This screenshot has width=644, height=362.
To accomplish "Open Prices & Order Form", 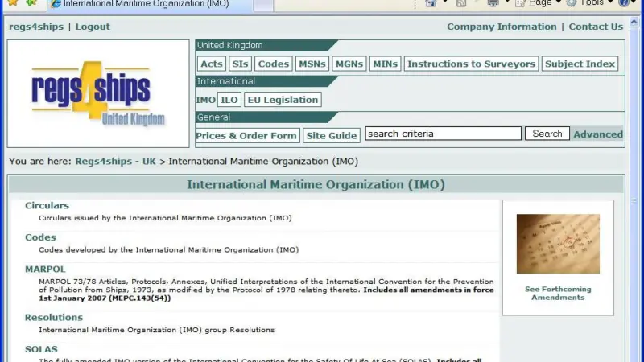I will click(x=248, y=135).
